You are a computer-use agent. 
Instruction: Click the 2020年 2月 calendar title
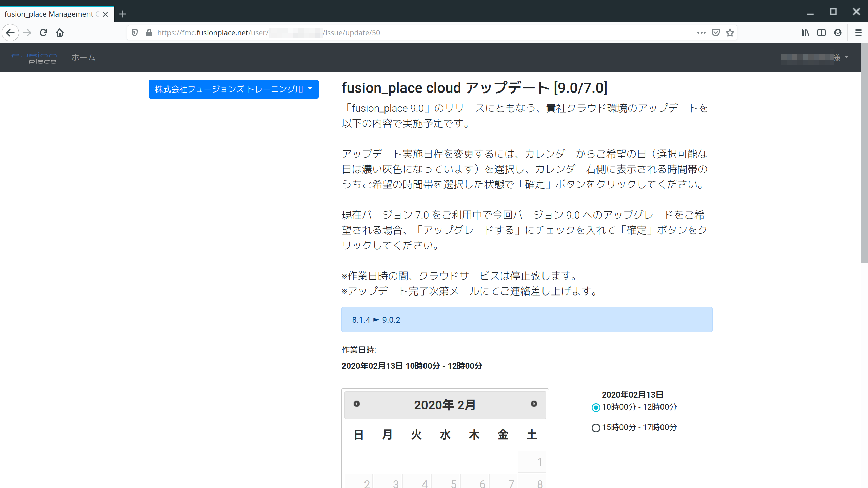(445, 405)
